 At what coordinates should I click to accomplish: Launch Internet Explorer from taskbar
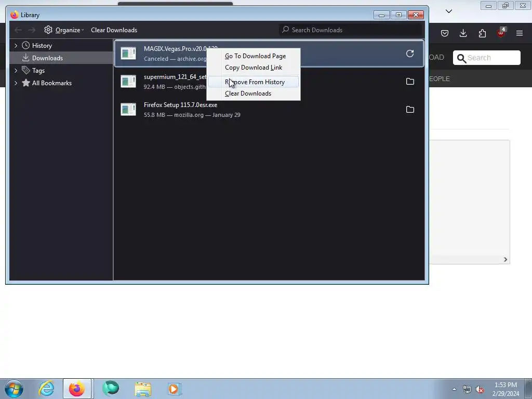[x=46, y=389]
